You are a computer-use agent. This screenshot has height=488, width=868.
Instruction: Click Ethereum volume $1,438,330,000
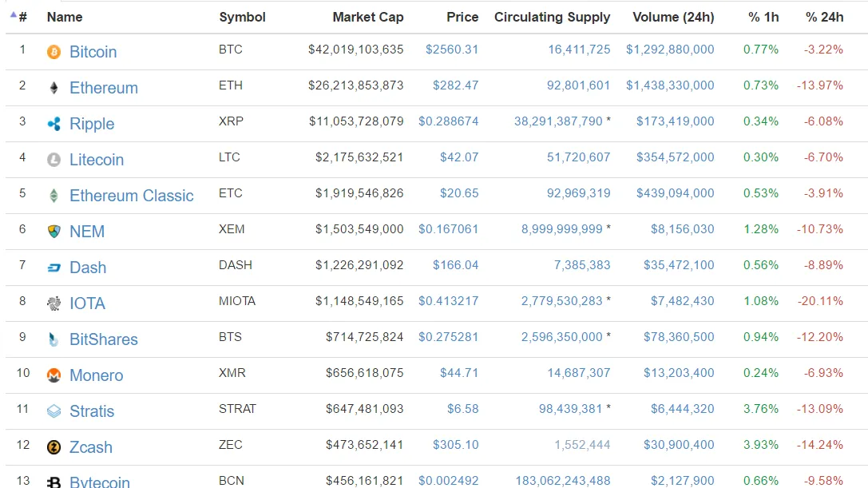tap(670, 85)
